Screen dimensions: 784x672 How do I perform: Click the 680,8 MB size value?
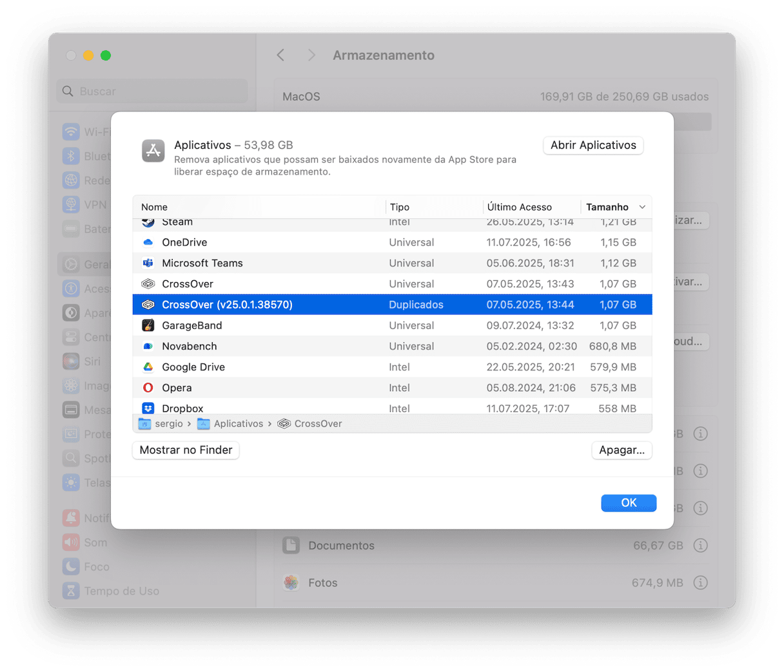[x=612, y=346]
